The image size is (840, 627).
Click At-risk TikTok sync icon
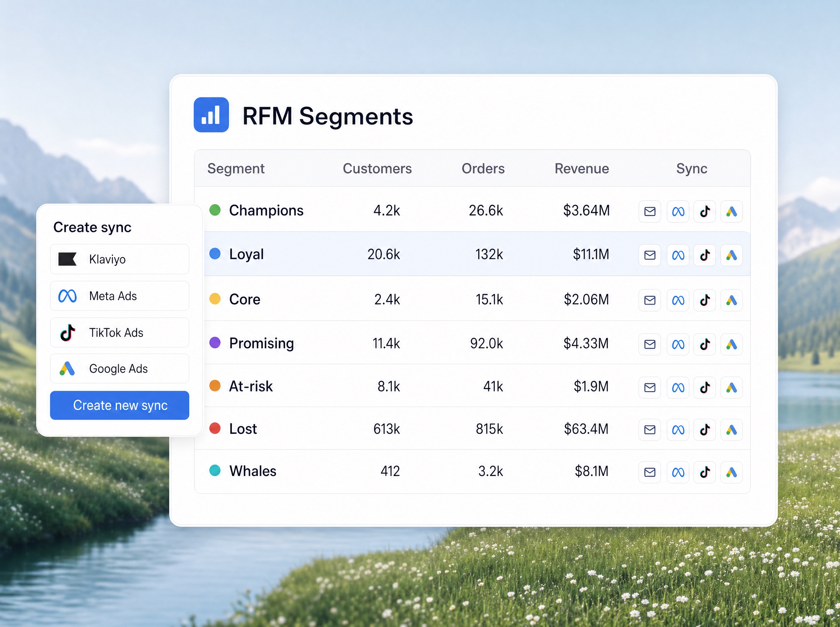click(x=704, y=388)
